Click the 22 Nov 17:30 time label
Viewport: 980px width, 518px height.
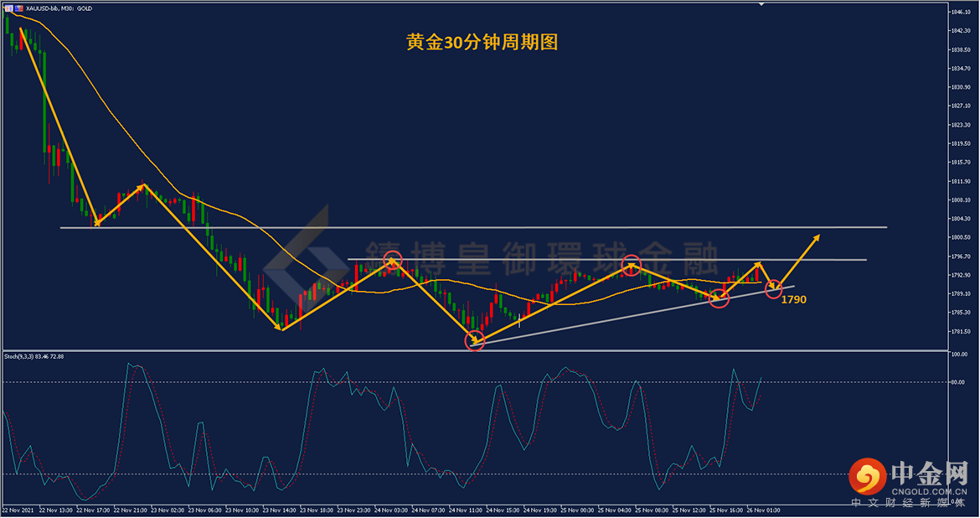(93, 510)
